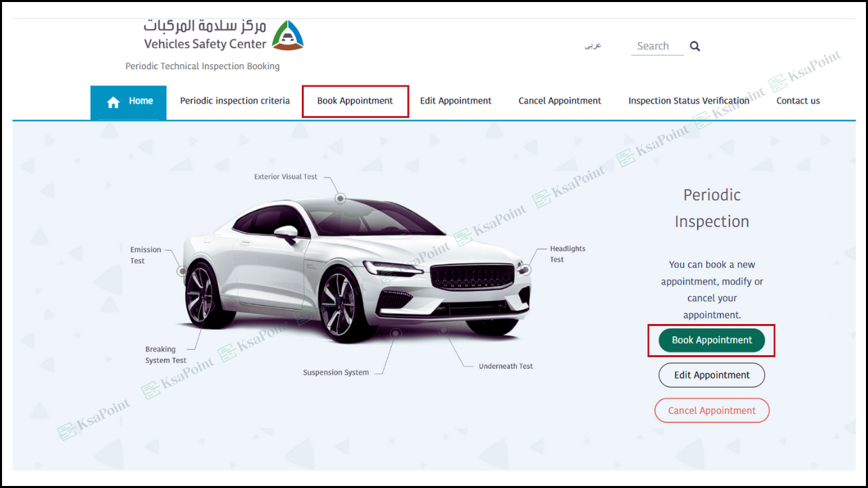The image size is (868, 488).
Task: Open the Contact us page
Action: (x=798, y=101)
